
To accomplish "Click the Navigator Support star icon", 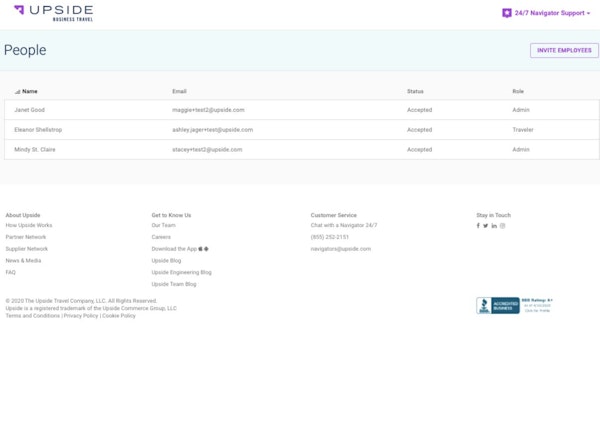I will 507,13.
